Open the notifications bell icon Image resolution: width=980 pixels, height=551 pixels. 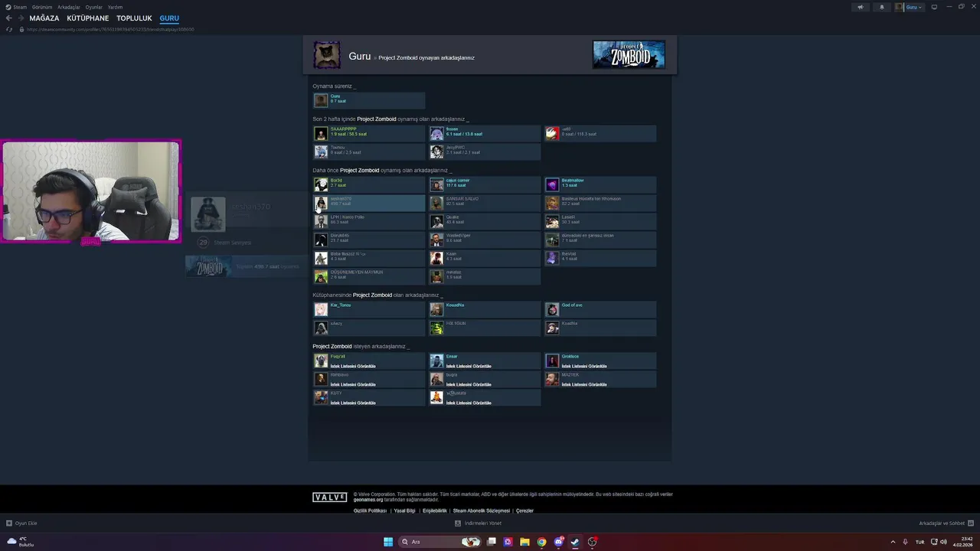881,7
